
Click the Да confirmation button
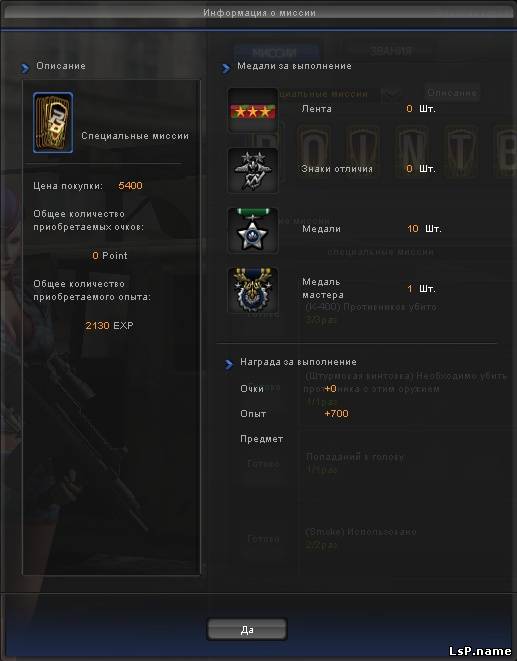(247, 629)
